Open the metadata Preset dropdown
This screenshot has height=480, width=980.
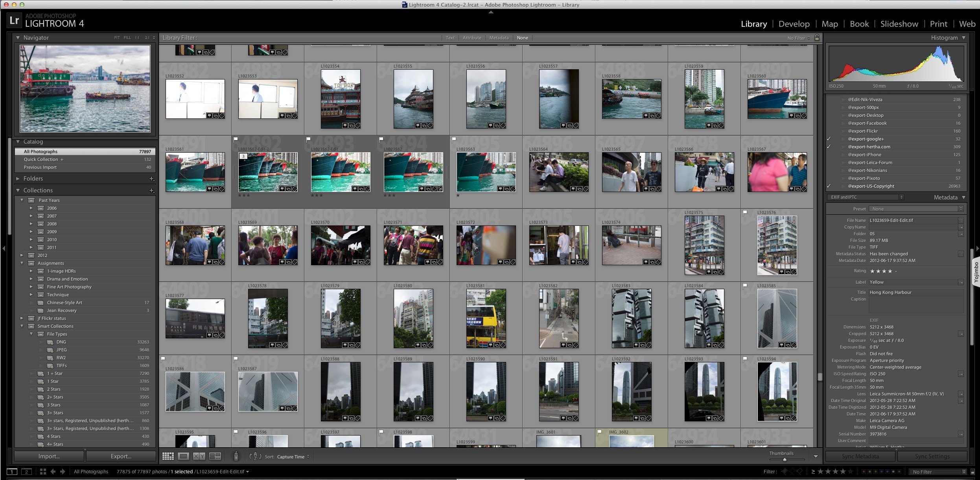tap(916, 209)
